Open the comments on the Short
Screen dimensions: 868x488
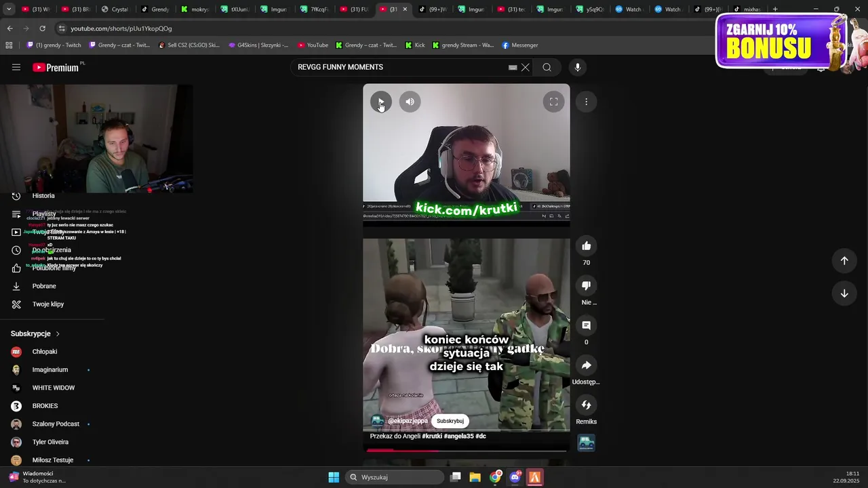tap(587, 326)
